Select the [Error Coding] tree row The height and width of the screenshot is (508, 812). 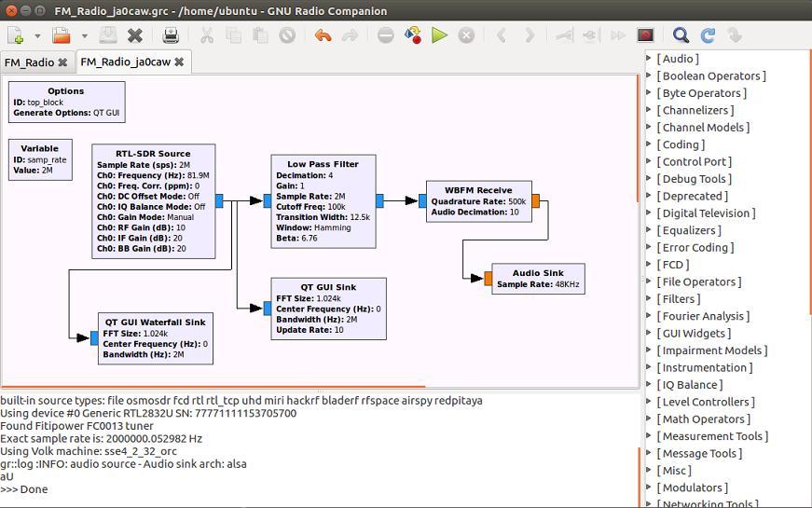pyautogui.click(x=695, y=248)
